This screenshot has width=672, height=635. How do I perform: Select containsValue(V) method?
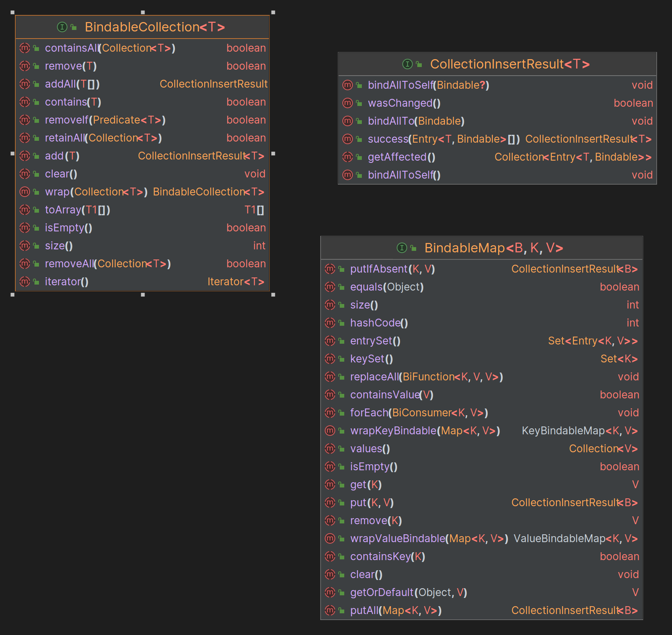tap(482, 395)
